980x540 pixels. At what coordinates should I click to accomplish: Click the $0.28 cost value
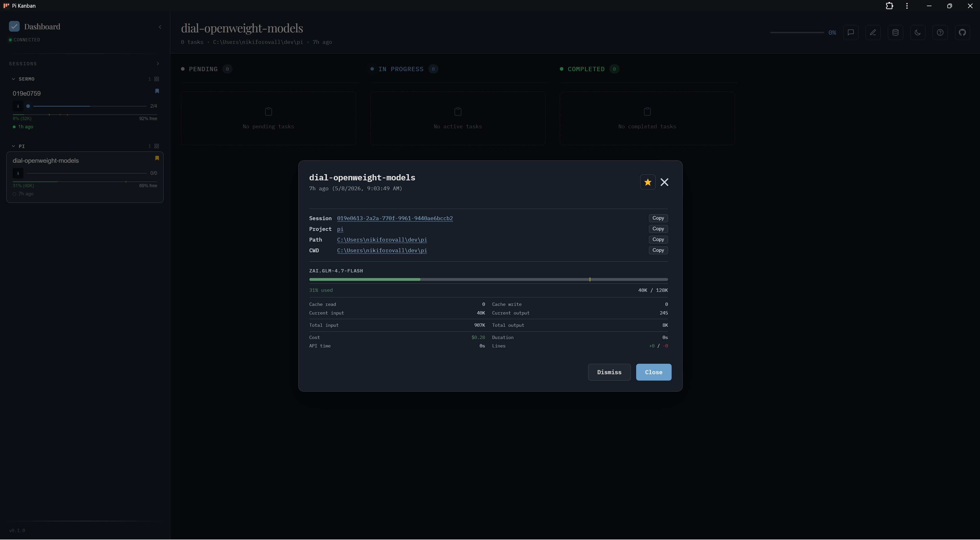(x=478, y=337)
